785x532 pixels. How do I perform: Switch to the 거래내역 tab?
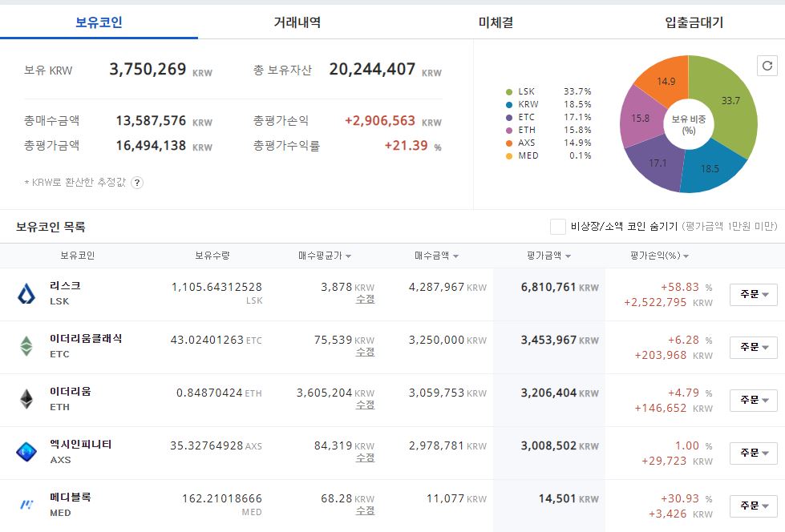click(297, 22)
